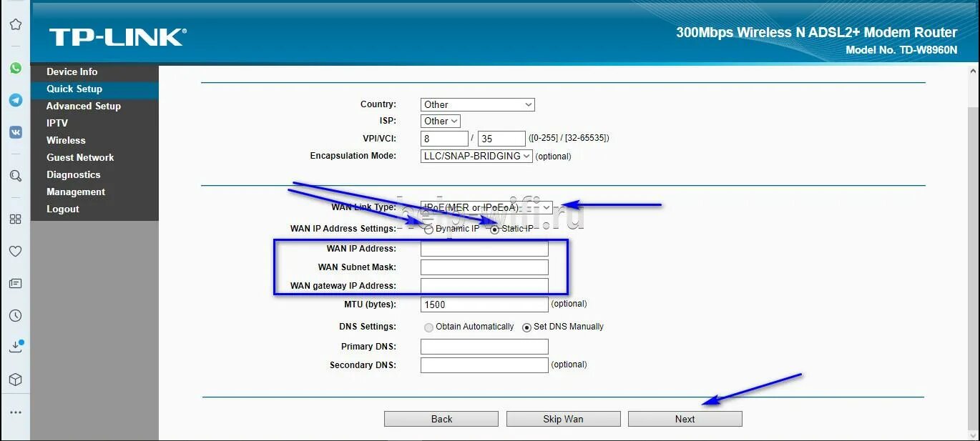Focus the WAN Subnet Mask field
The image size is (980, 441).
[x=484, y=267]
